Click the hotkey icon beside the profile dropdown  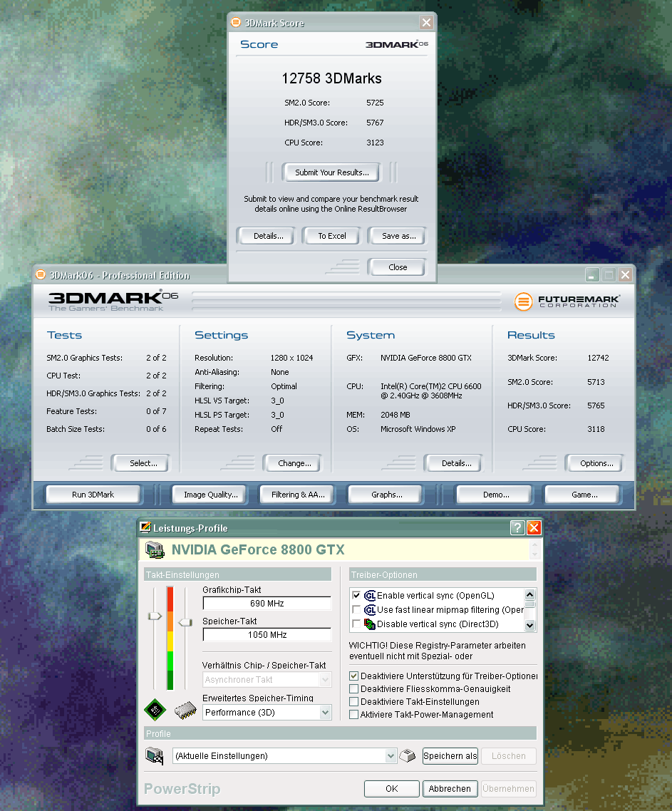408,755
